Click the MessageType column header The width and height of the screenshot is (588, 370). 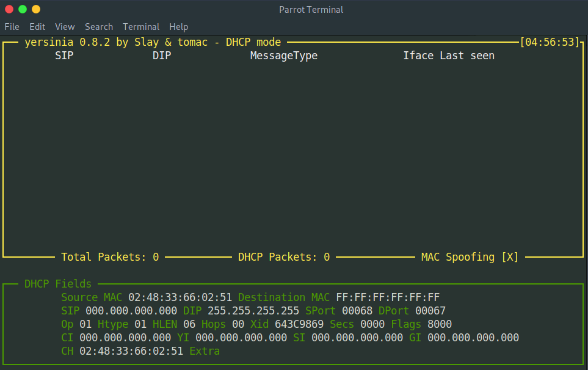(x=284, y=56)
